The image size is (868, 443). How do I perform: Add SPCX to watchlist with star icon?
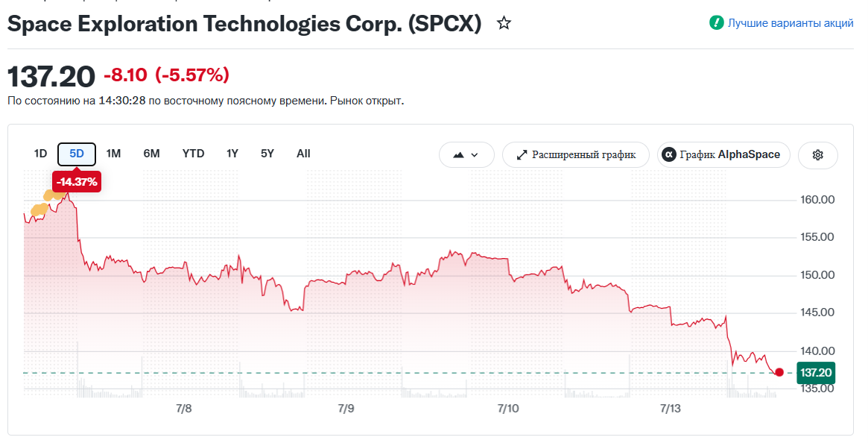(504, 23)
